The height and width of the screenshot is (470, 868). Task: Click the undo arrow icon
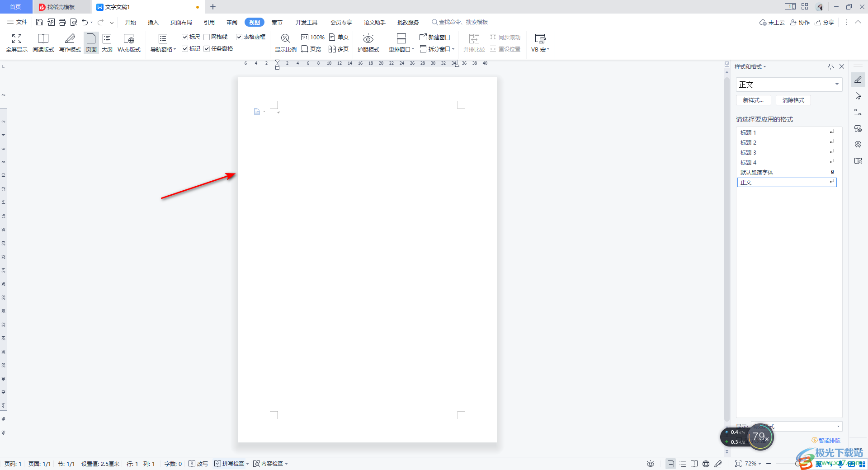tap(85, 22)
